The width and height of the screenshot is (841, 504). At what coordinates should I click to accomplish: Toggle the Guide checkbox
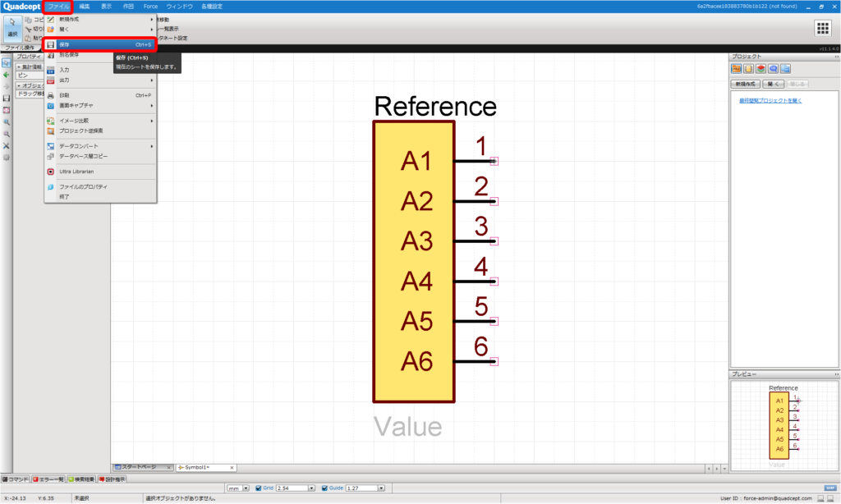[324, 488]
